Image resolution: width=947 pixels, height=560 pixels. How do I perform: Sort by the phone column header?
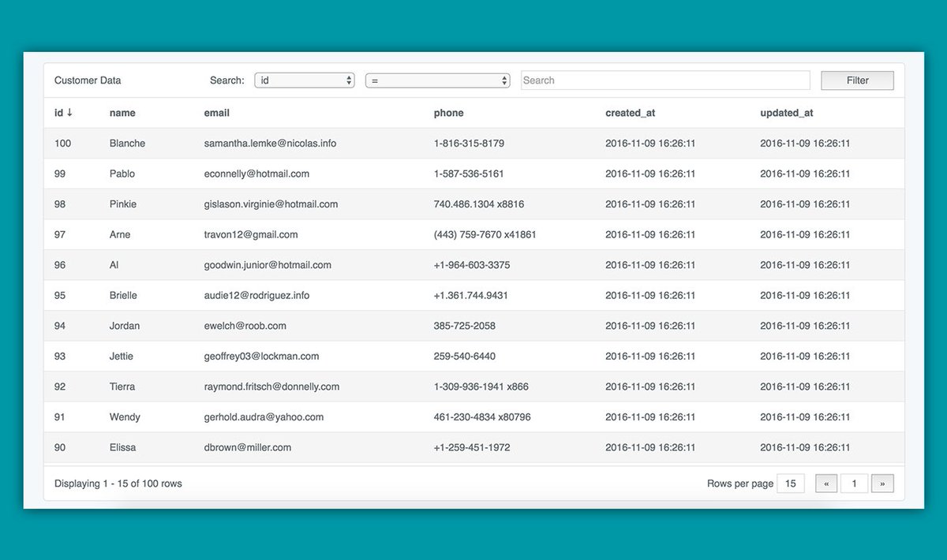(x=449, y=113)
